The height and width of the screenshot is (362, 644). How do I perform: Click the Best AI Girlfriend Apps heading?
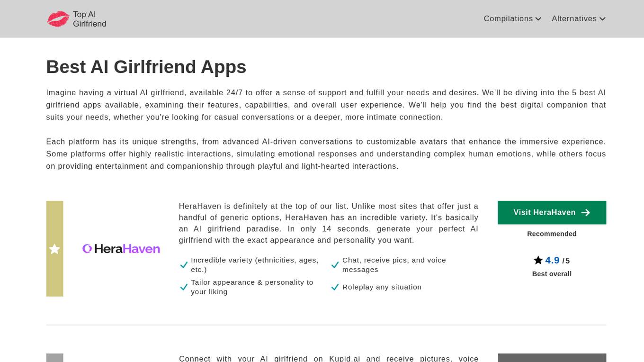(146, 67)
